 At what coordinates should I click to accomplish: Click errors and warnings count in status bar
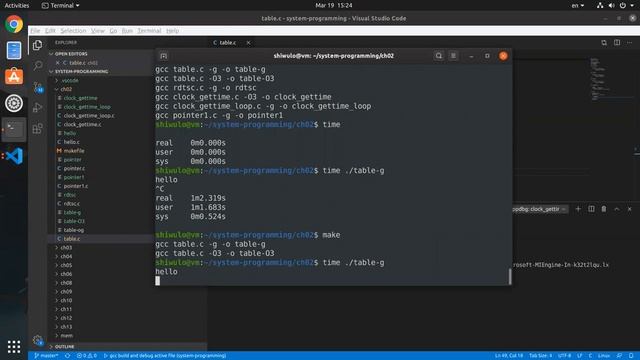pyautogui.click(x=87, y=356)
